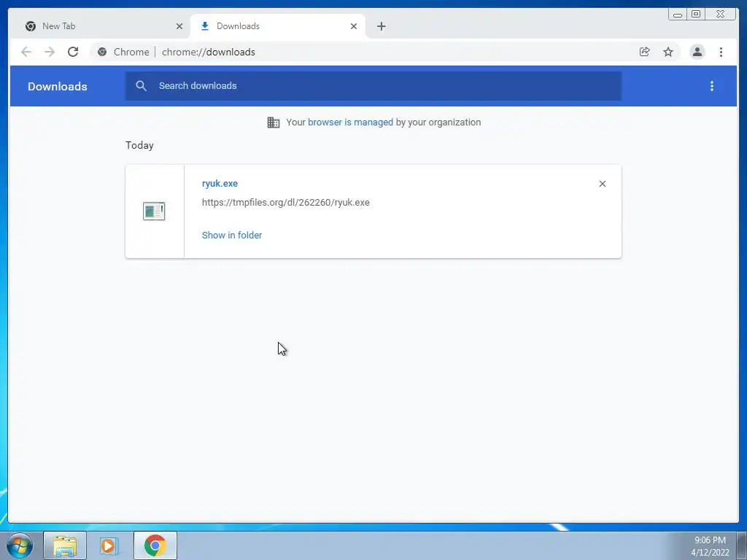This screenshot has height=560, width=747.
Task: Open the Downloads page more actions menu
Action: 712,86
